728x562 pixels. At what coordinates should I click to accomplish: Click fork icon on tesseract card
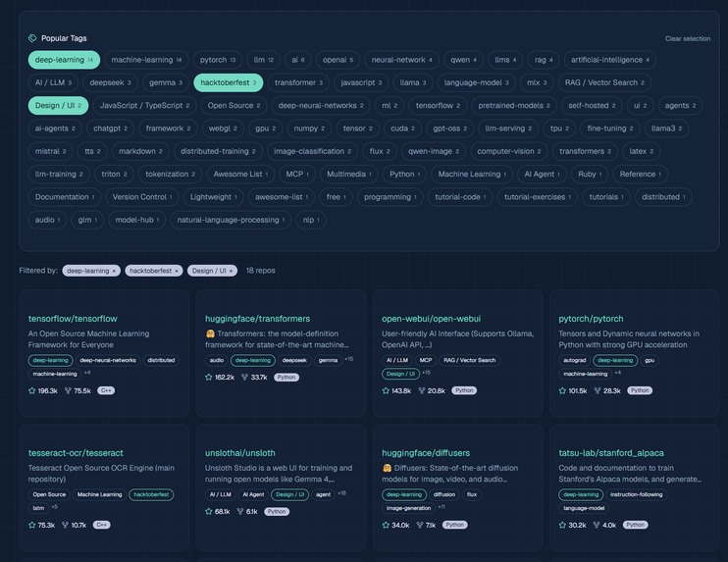click(65, 525)
